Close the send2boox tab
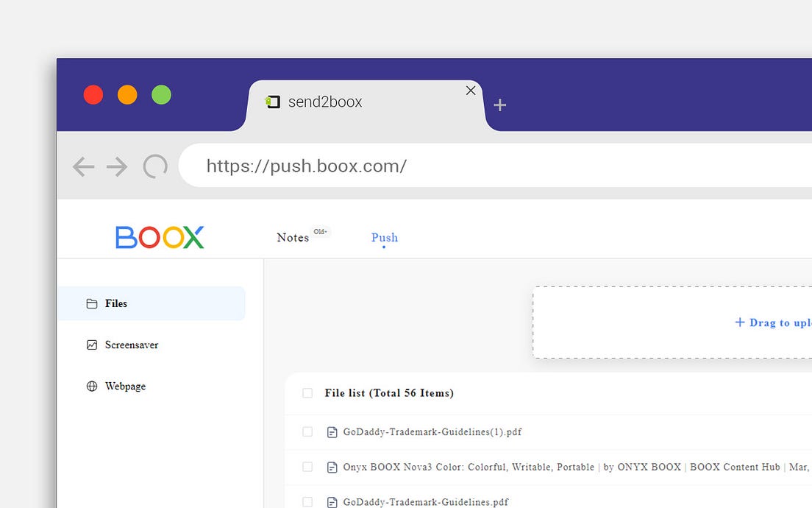 click(471, 91)
